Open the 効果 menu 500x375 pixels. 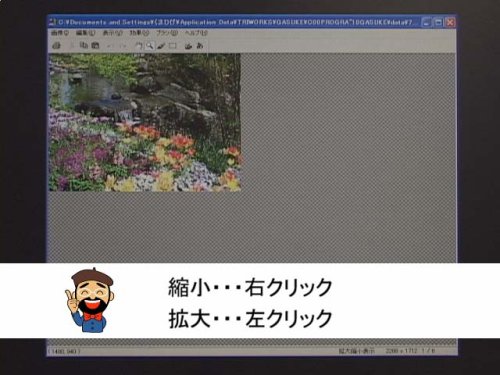tap(139, 33)
